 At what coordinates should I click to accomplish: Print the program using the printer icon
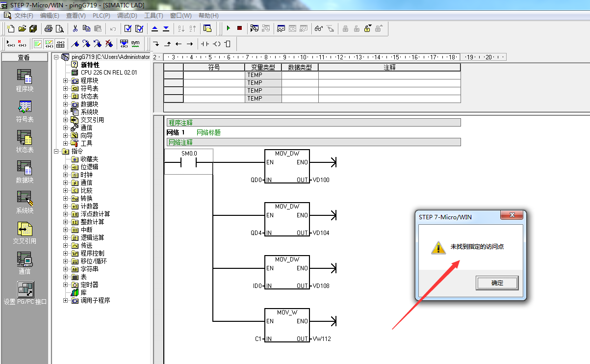tap(49, 28)
